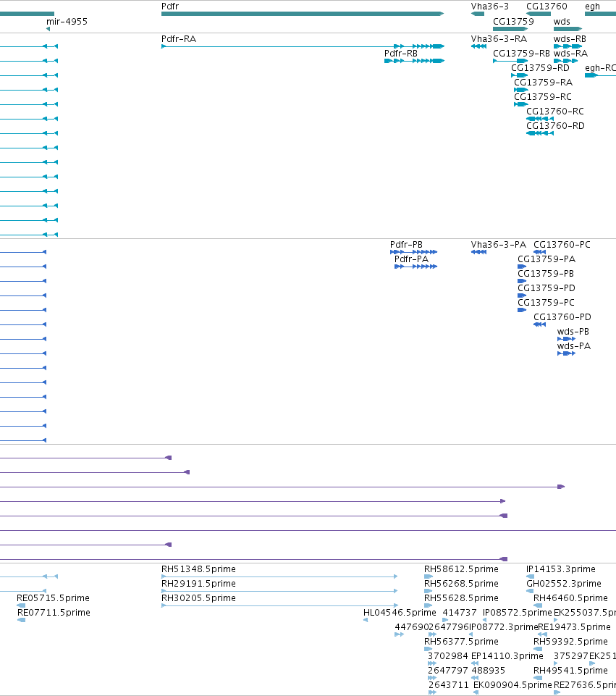
Task: Click the RH59392.5prime EST label
Action: (570, 642)
